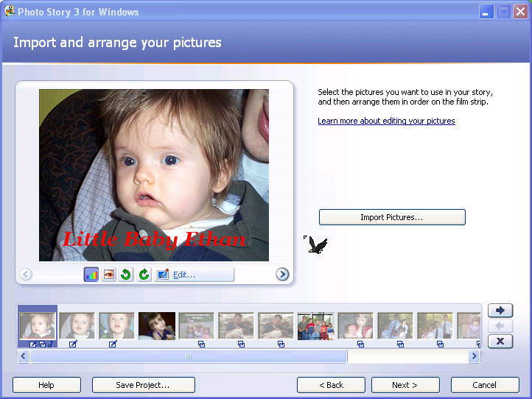Go Back to previous wizard step

331,385
